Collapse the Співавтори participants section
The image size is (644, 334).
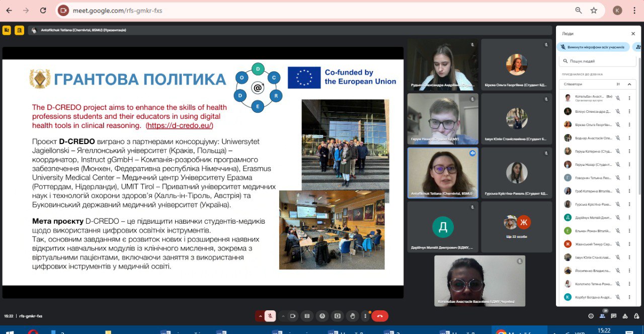click(629, 84)
